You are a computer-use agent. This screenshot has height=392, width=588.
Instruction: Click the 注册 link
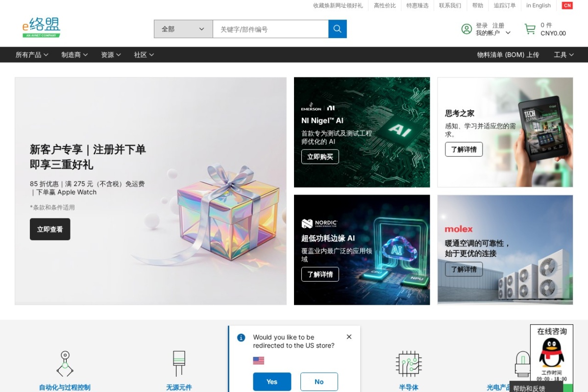click(x=498, y=25)
